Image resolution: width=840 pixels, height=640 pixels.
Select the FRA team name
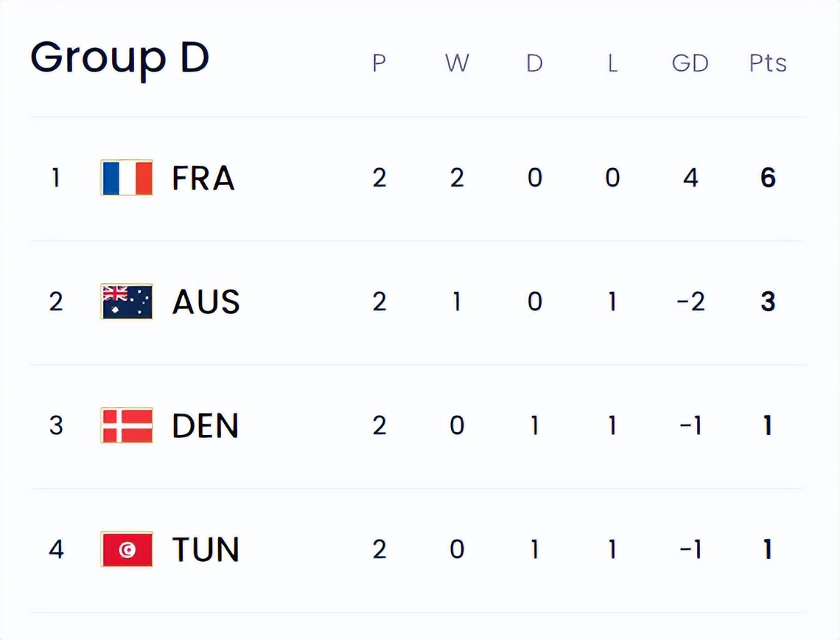point(203,178)
